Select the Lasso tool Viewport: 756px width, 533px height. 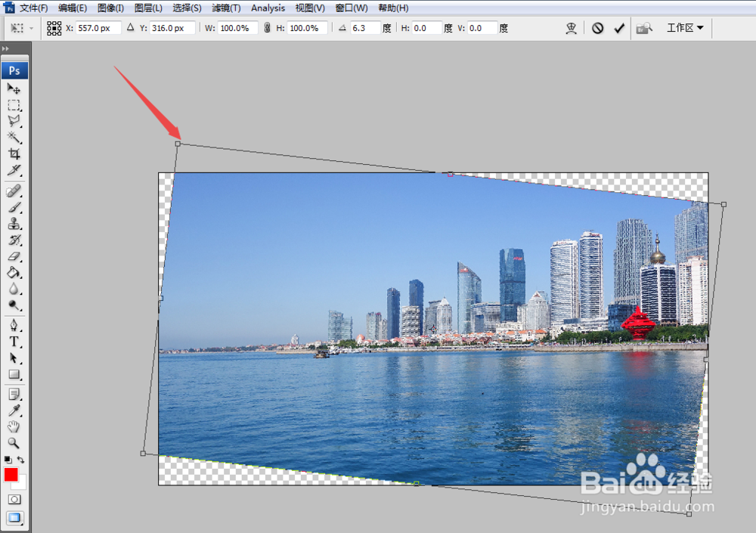click(14, 121)
